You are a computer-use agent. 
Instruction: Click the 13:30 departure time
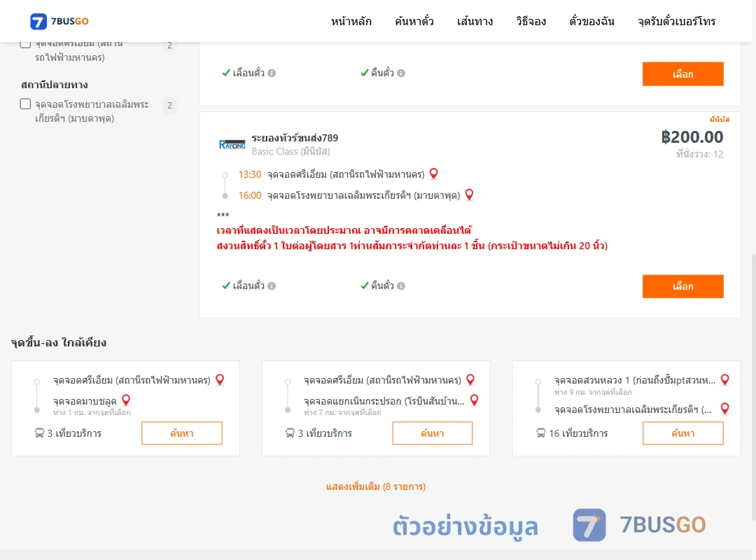click(x=250, y=174)
